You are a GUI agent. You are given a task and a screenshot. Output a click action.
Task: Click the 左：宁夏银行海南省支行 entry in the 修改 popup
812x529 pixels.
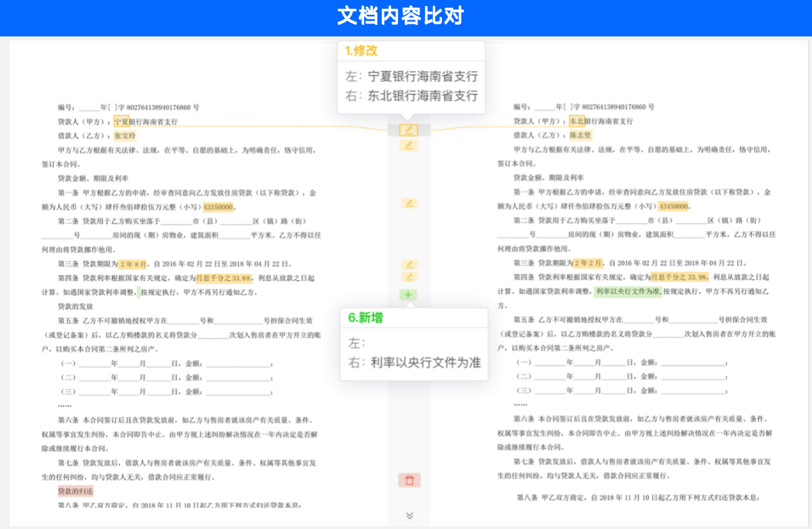pos(411,77)
